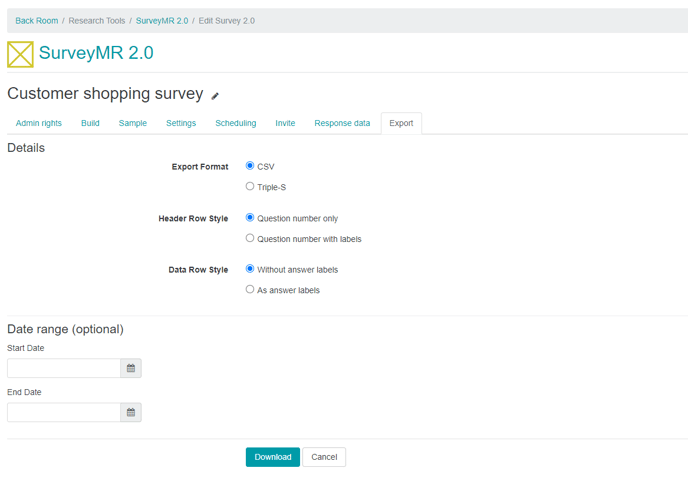Select As answer labels data style
The image size is (688, 481).
(250, 290)
